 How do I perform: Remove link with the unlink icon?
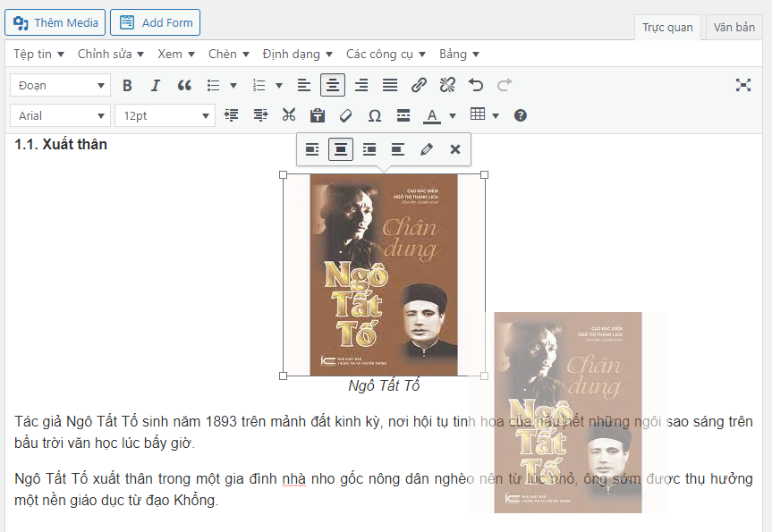pos(447,85)
